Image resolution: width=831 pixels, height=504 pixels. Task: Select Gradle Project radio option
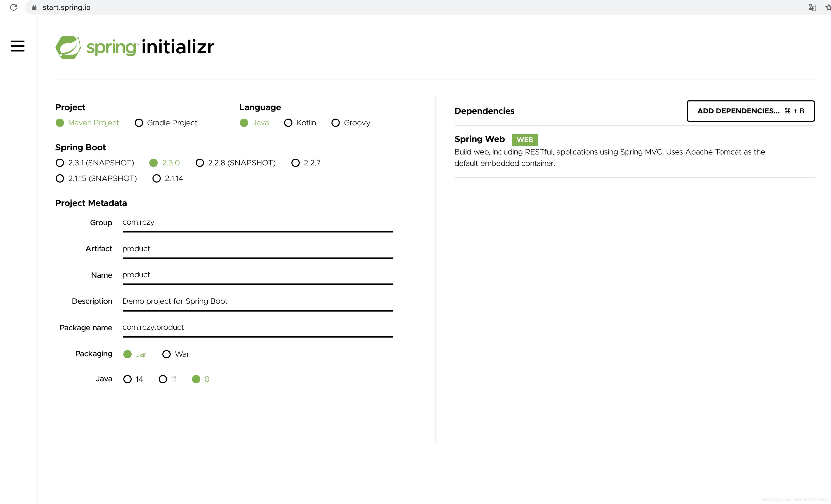tap(166, 123)
